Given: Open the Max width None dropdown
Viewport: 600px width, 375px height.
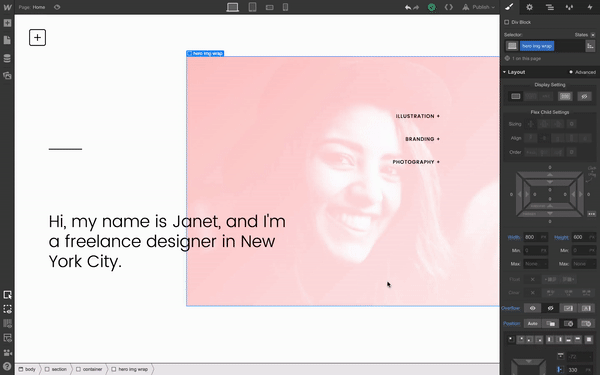Looking at the screenshot, I should click(536, 264).
